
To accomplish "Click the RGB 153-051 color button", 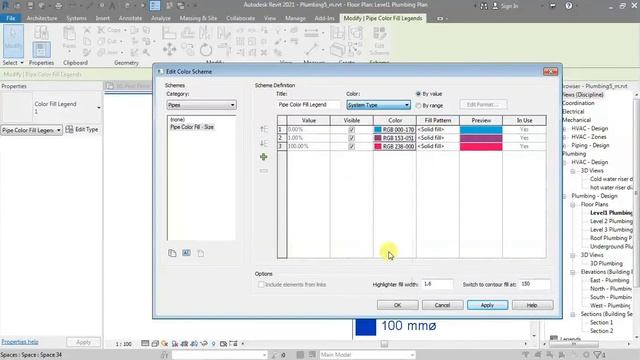I will (x=395, y=138).
